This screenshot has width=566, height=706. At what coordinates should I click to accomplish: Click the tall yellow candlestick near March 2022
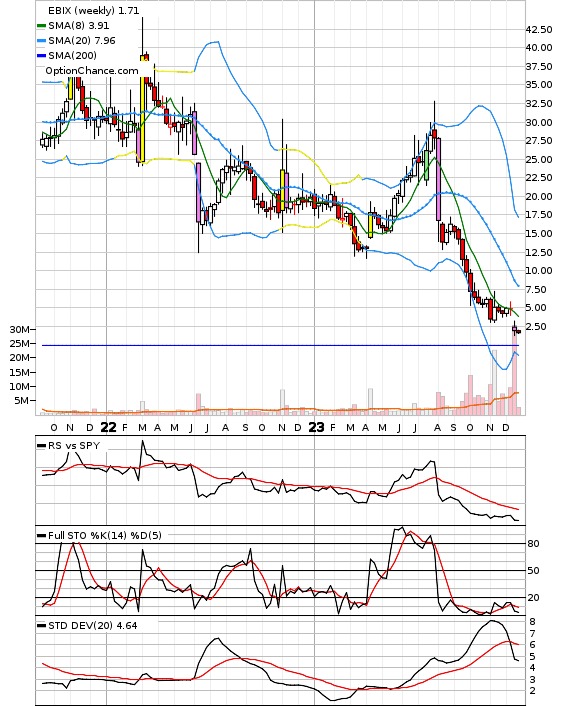click(x=141, y=109)
